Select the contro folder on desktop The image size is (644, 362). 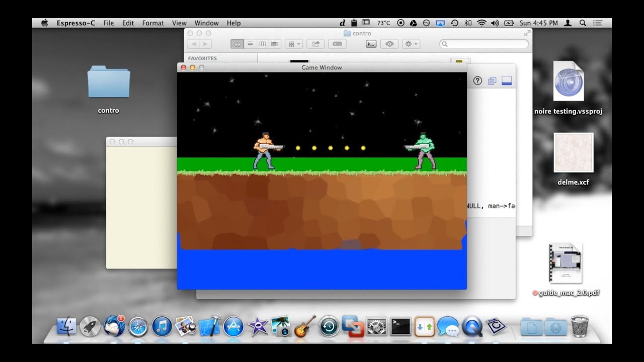pyautogui.click(x=108, y=83)
